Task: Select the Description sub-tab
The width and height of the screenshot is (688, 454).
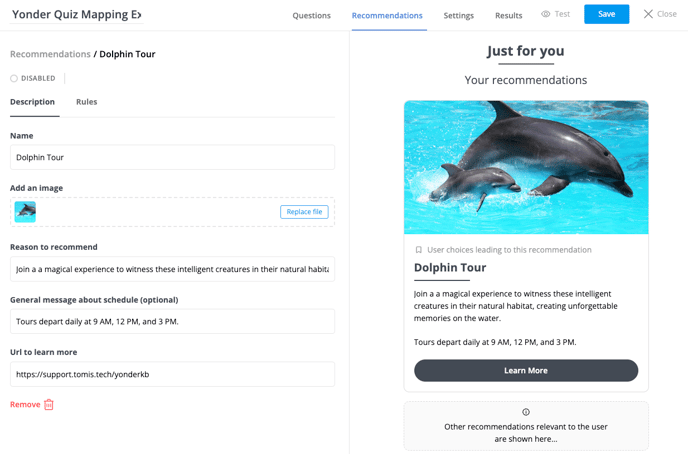Action: point(32,102)
